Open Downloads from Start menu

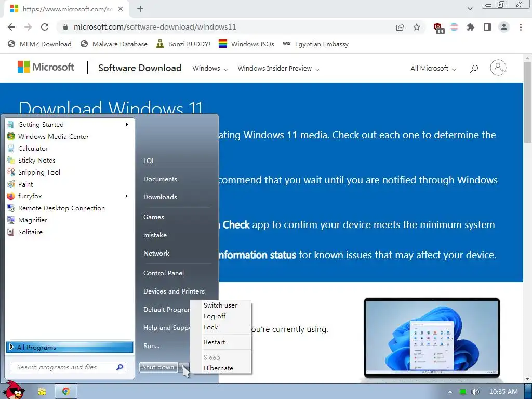[x=160, y=197]
